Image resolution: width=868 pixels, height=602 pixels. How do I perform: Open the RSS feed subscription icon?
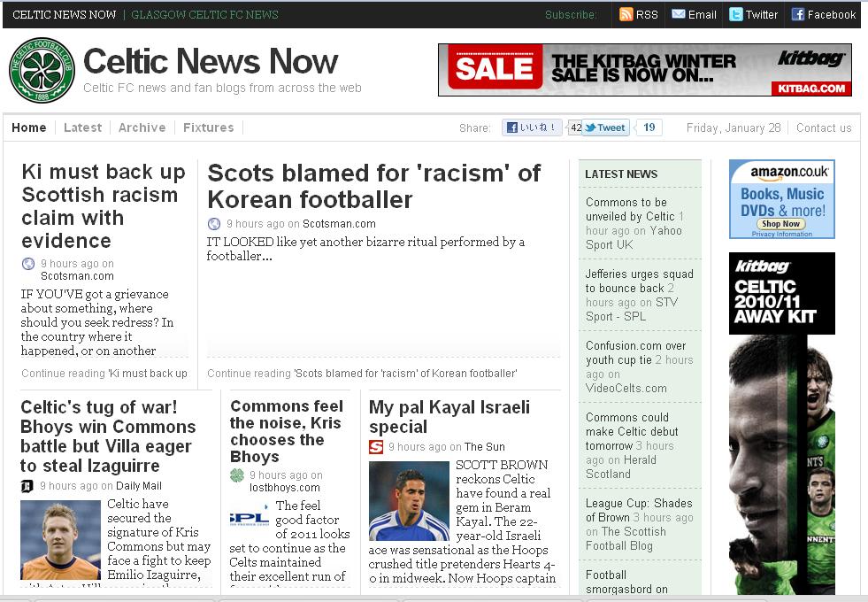click(626, 14)
